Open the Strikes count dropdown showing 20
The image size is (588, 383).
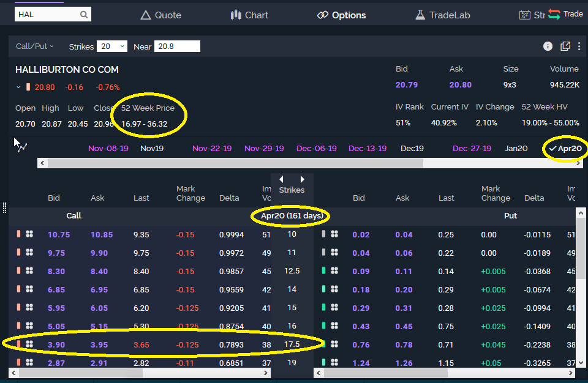point(111,46)
